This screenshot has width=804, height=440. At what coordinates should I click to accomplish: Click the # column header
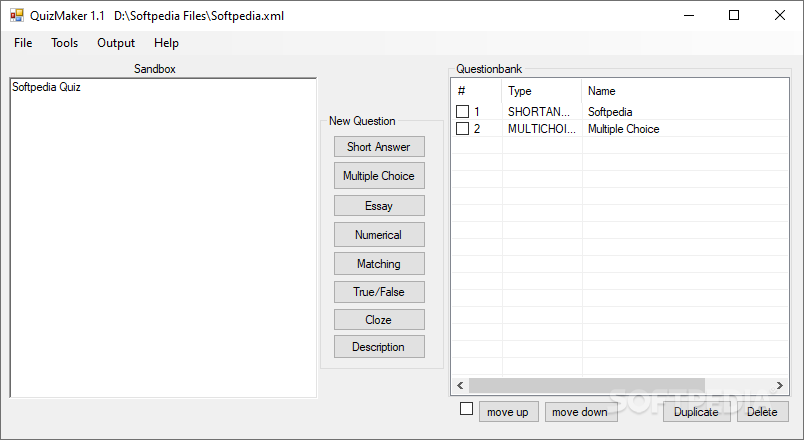click(x=477, y=91)
